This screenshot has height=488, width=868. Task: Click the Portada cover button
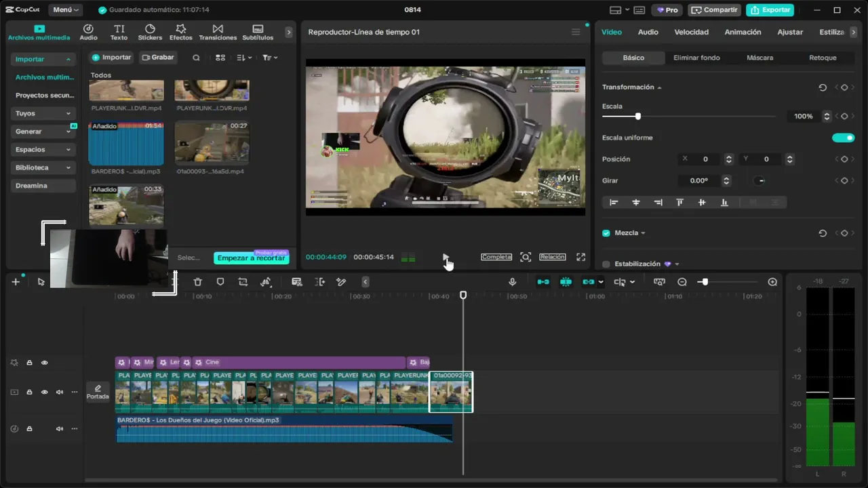(98, 392)
